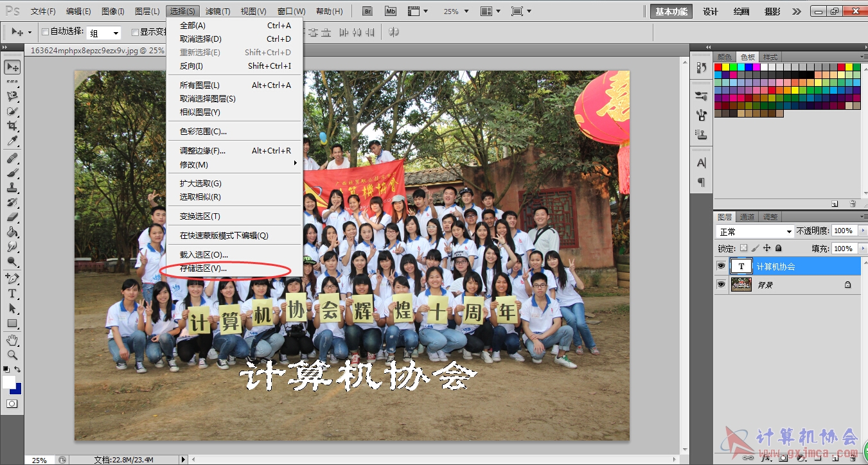The width and height of the screenshot is (868, 465).
Task: Select the Eraser tool
Action: click(12, 217)
